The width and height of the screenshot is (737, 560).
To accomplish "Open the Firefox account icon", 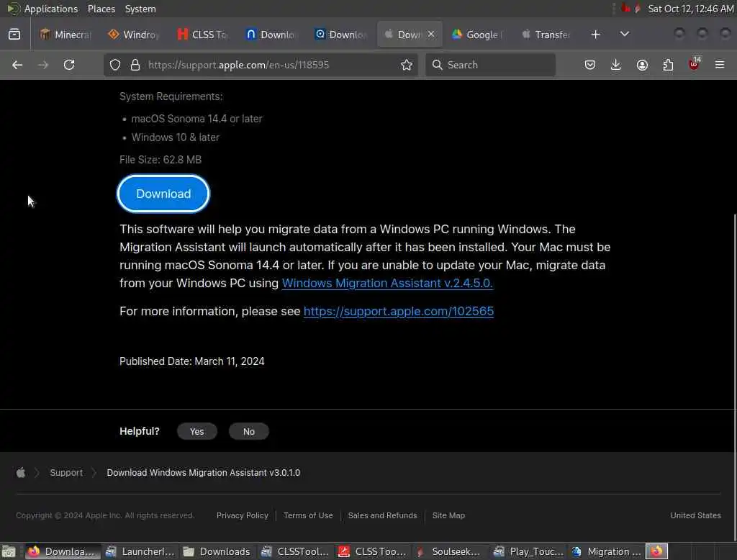I will tap(642, 65).
